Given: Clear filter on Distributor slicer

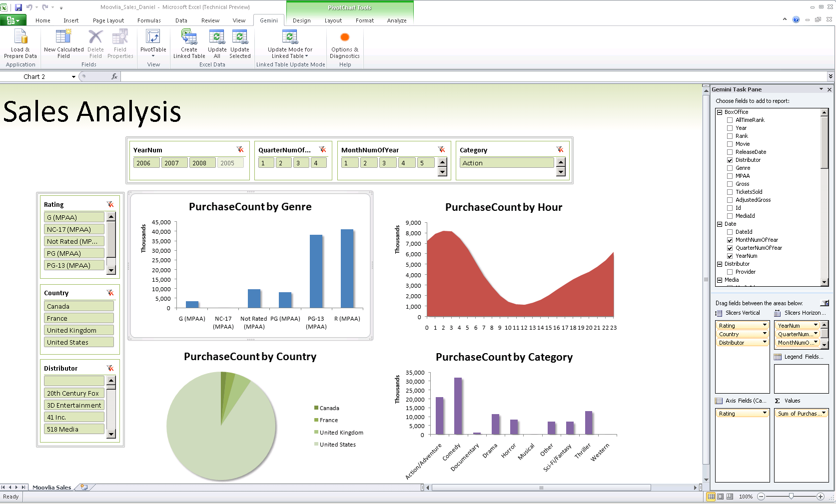Looking at the screenshot, I should (x=110, y=368).
